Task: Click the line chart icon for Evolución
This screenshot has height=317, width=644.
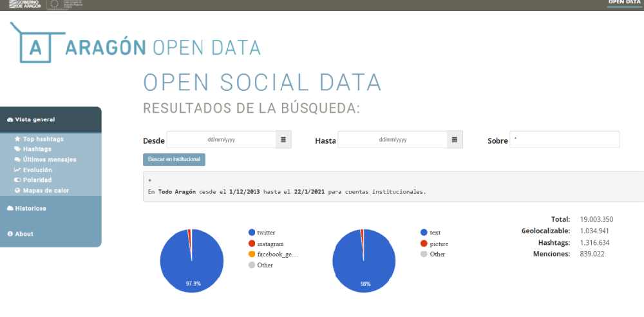Action: tap(17, 170)
